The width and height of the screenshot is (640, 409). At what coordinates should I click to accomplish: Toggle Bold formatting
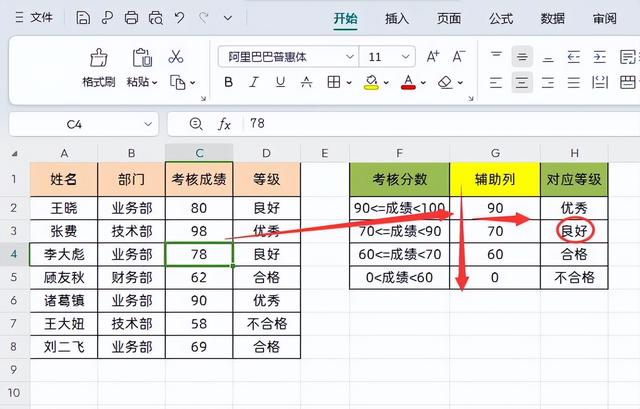pyautogui.click(x=229, y=82)
